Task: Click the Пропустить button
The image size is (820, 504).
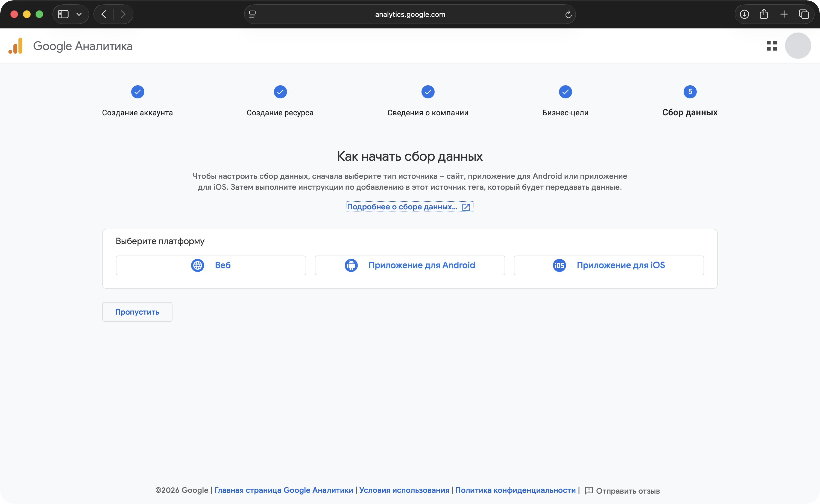Action: tap(137, 312)
